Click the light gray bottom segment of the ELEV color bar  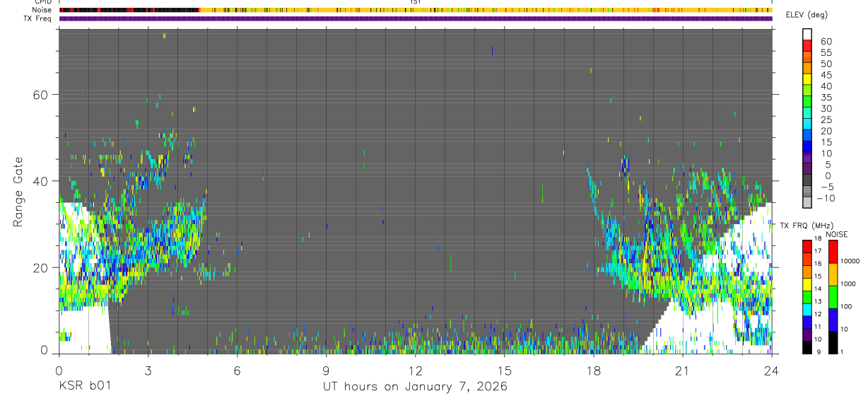[807, 204]
